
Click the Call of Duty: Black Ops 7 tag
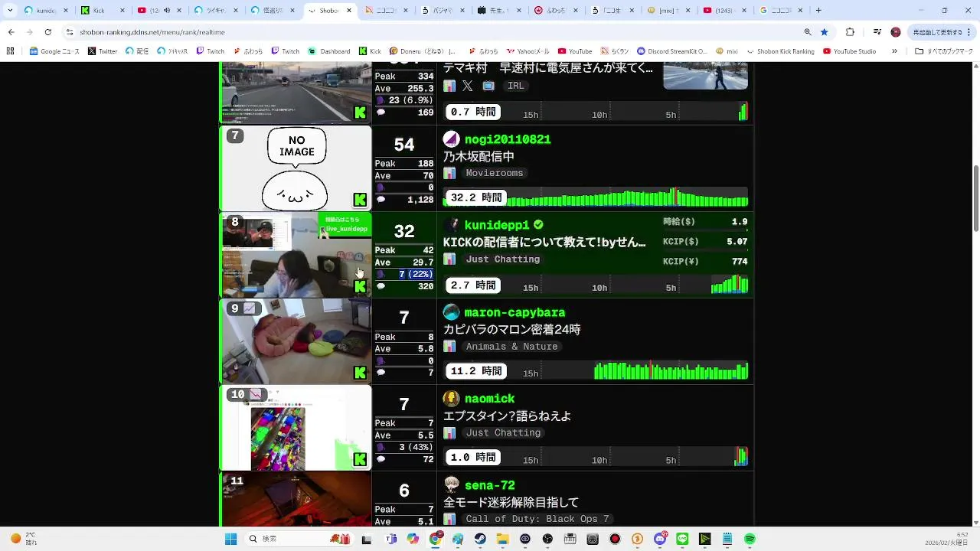[x=537, y=519]
